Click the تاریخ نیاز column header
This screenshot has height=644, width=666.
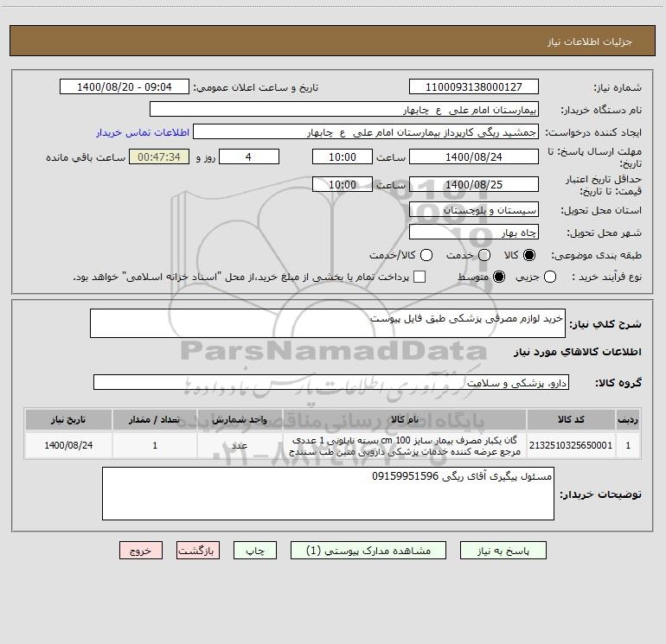pyautogui.click(x=68, y=419)
